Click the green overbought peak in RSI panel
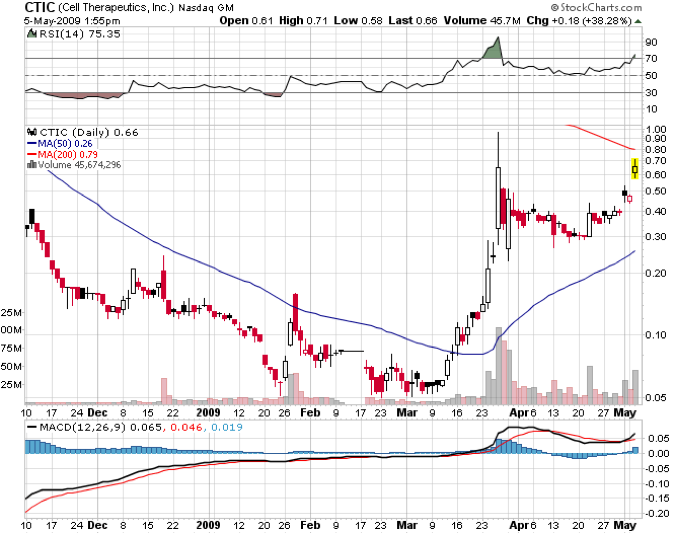The image size is (675, 533). [x=493, y=50]
